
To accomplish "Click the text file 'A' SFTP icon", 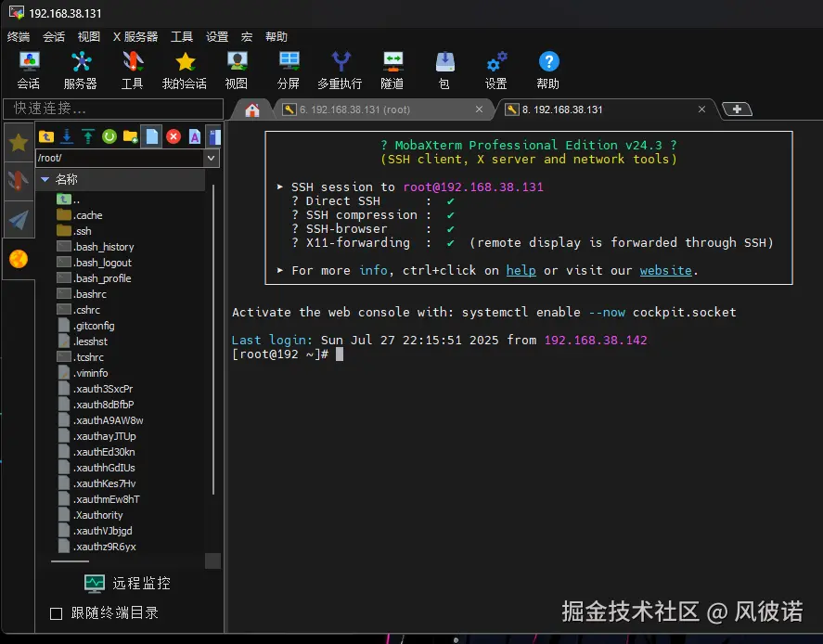I will (195, 137).
